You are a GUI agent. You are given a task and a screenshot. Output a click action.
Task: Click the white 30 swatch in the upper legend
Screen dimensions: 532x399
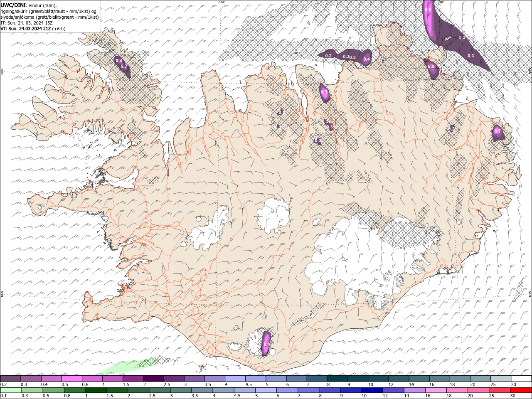tap(521, 379)
